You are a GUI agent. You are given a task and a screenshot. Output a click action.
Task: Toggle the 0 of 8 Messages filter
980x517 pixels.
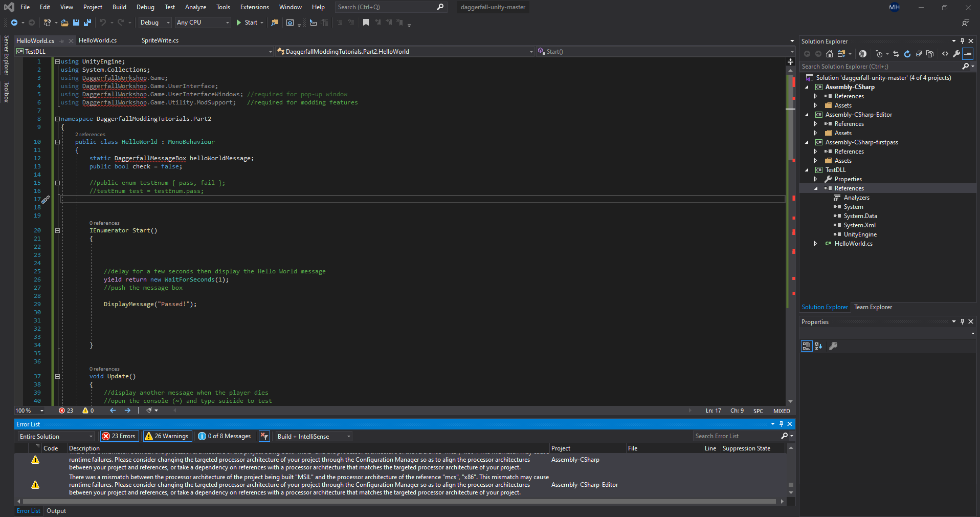[x=225, y=436]
